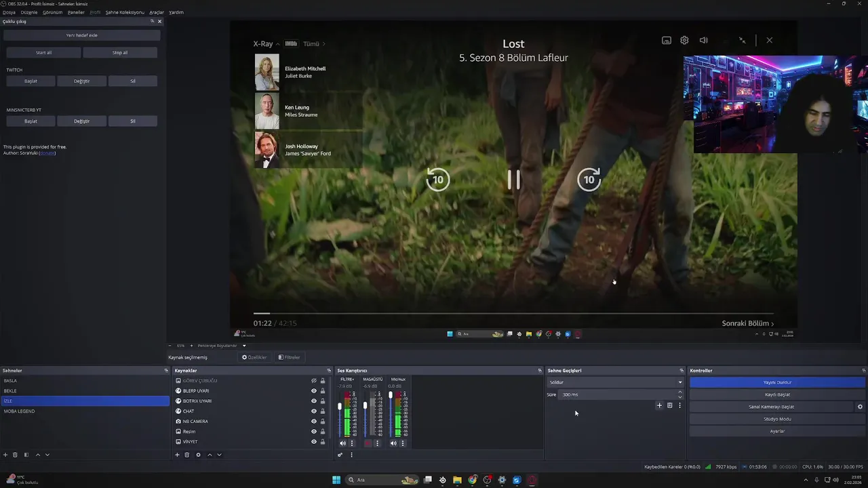The image size is (868, 488).
Task: Delete selected scene with trash icon
Action: pyautogui.click(x=16, y=455)
